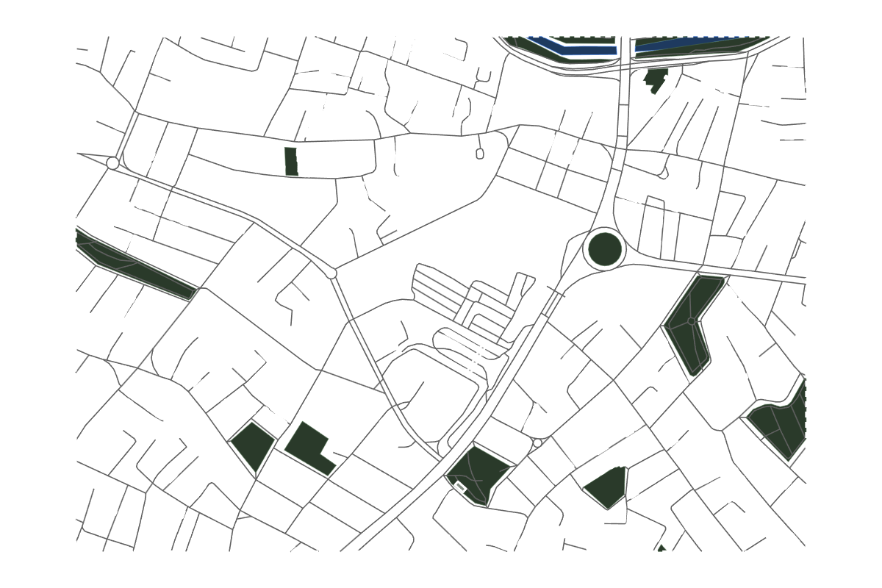Select the tiny circle junction right of the bottom-center park
The image size is (882, 588).
537,443
